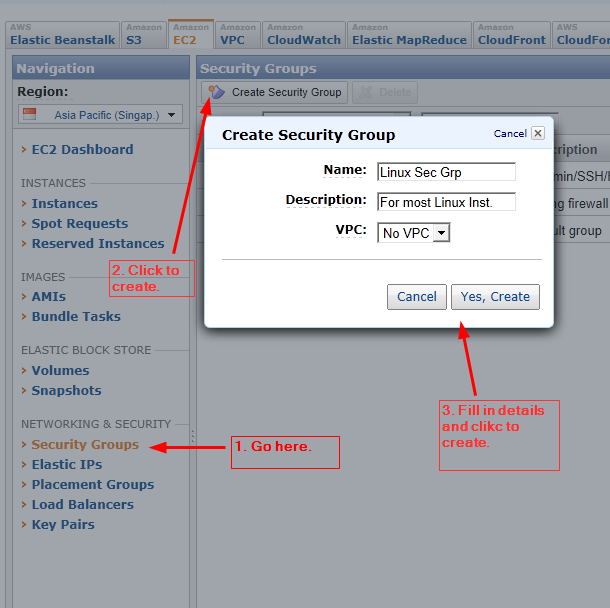Open the Amazon CloudFront tab
610x608 pixels.
512,35
